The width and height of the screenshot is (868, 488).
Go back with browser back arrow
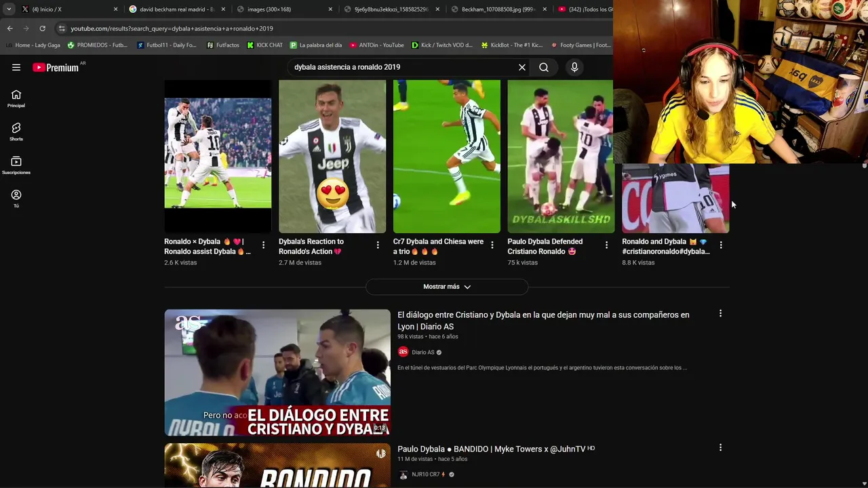tap(9, 28)
